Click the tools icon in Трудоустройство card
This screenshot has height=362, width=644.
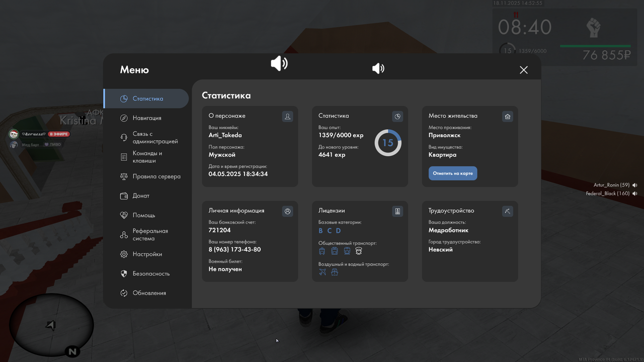(x=508, y=212)
